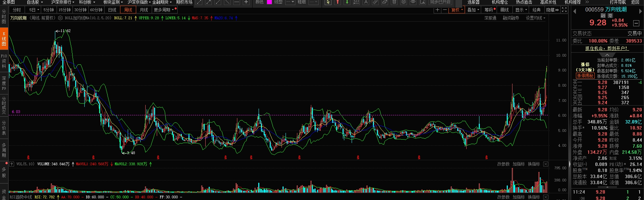The height and width of the screenshot is (200, 644).
Task: Close the RSI indicator sub-panel
Action: (546, 197)
